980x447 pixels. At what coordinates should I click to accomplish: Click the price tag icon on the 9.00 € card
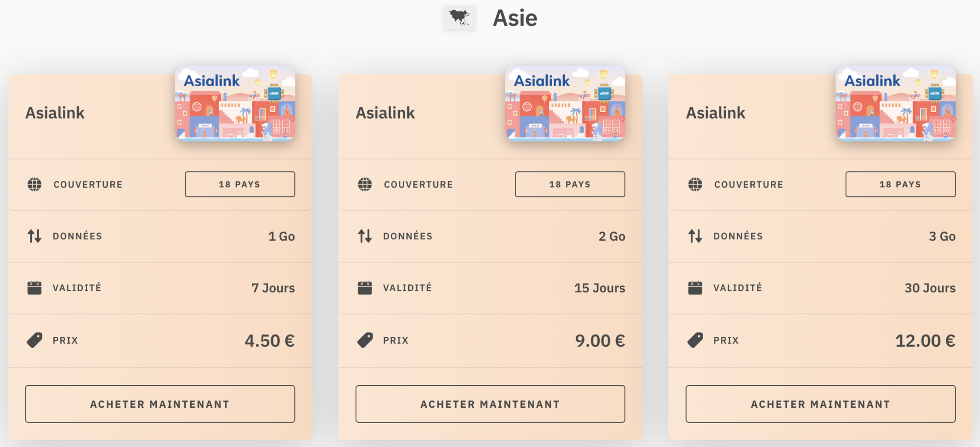pos(365,340)
